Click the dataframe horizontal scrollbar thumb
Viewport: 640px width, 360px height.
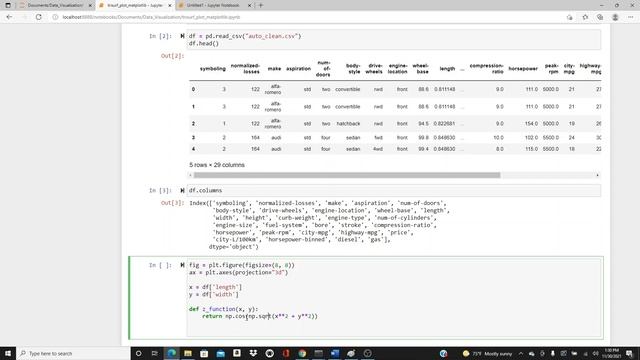pos(347,175)
